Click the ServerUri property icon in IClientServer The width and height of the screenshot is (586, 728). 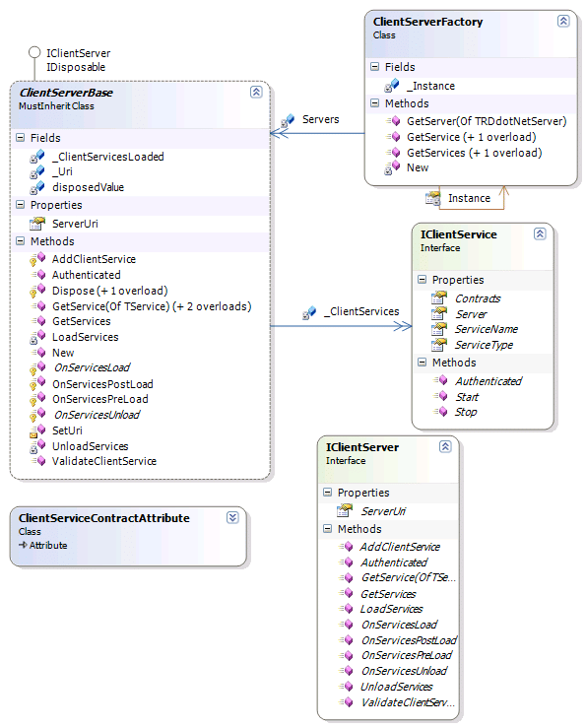click(344, 510)
